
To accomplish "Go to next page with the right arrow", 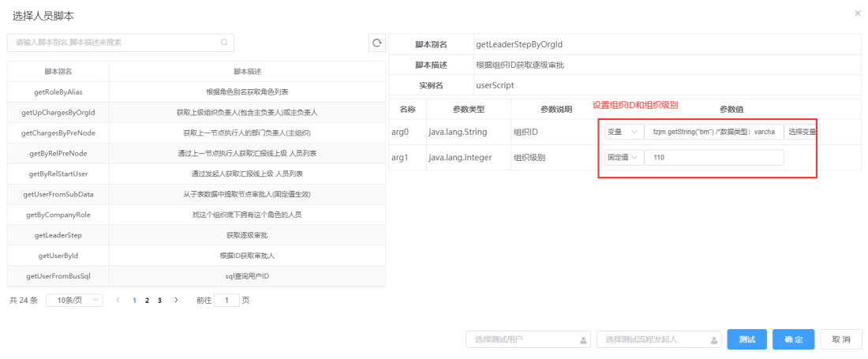I will 176,300.
